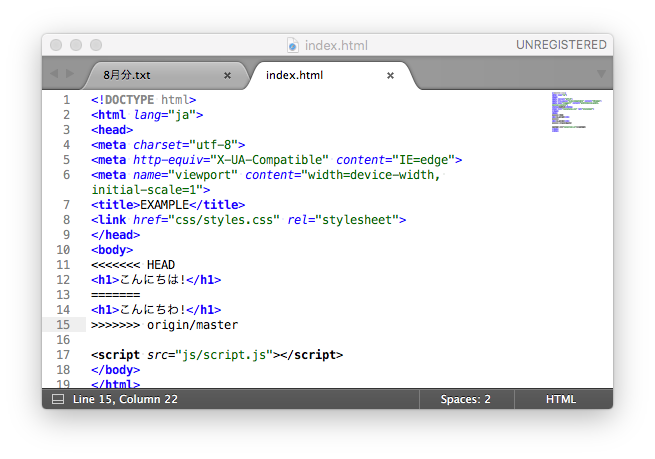
Task: Click the initial-scale=1 wrapped line
Action: (151, 190)
